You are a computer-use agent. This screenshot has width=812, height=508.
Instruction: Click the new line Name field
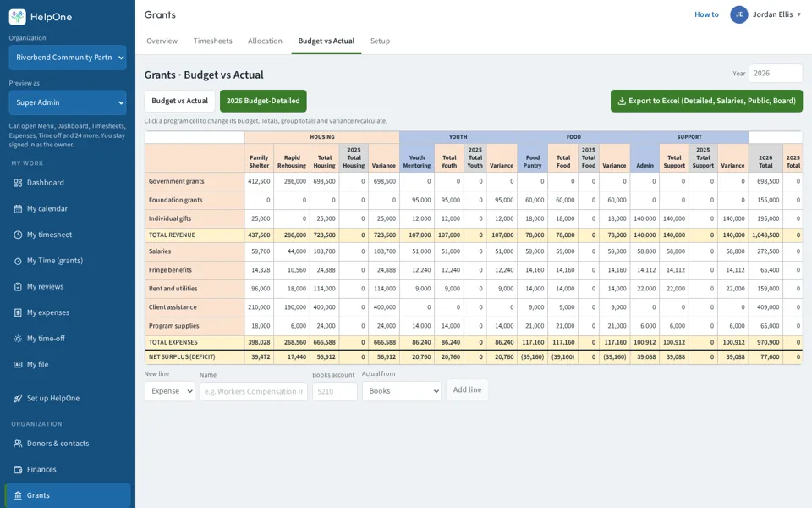253,391
